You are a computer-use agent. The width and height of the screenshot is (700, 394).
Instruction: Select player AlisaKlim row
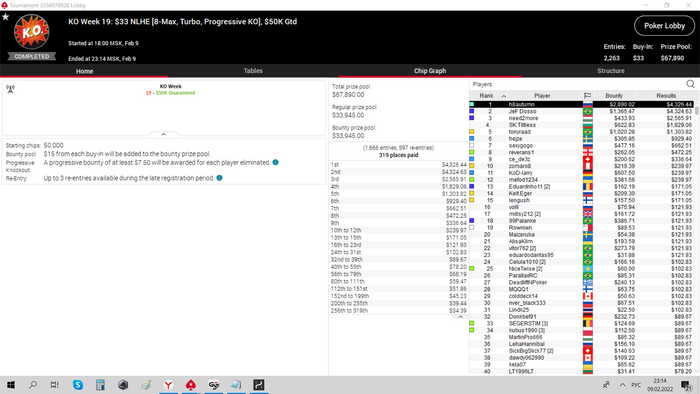[582, 241]
